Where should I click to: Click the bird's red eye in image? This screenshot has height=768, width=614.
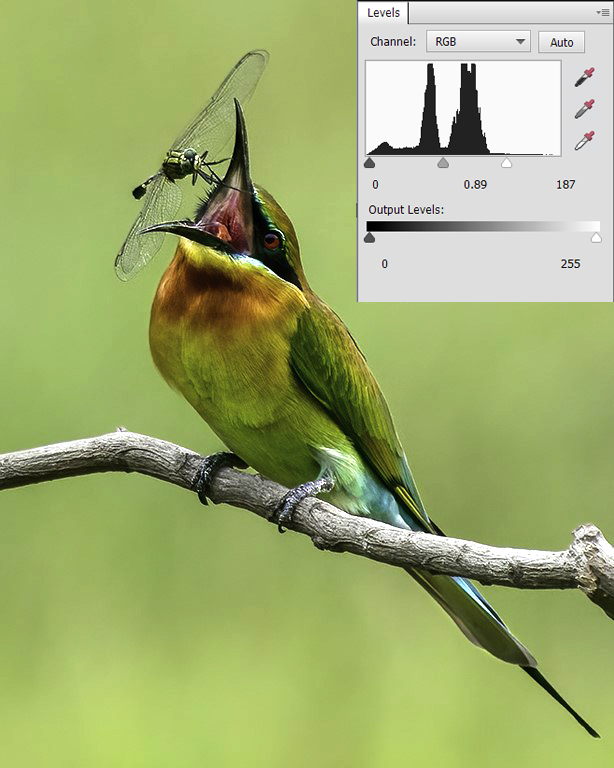click(x=271, y=240)
